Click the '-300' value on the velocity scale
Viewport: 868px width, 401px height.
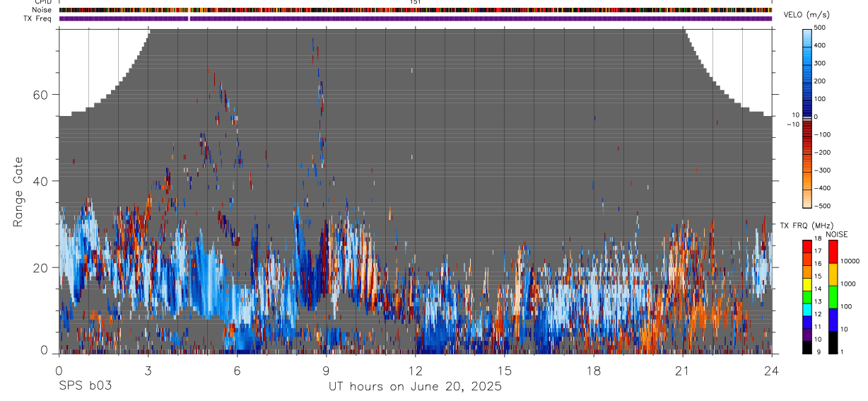click(822, 170)
